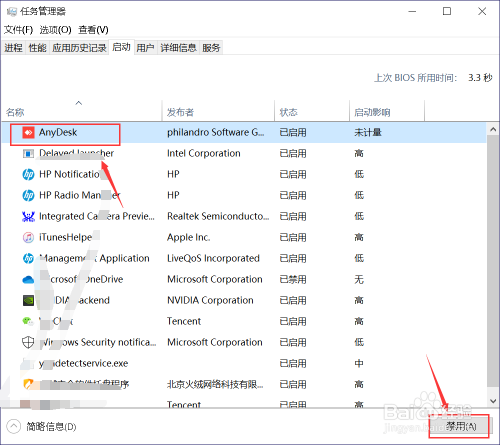Close the Task Manager window
500x445 pixels.
(x=482, y=12)
